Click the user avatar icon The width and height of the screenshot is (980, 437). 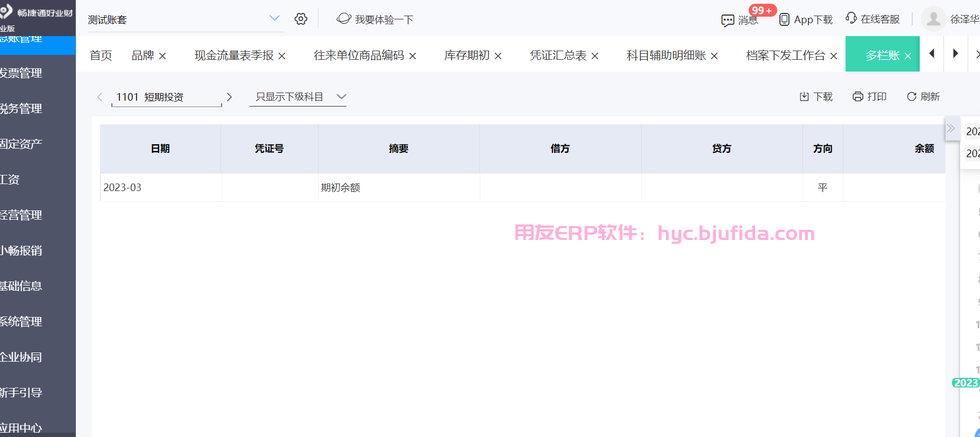934,19
